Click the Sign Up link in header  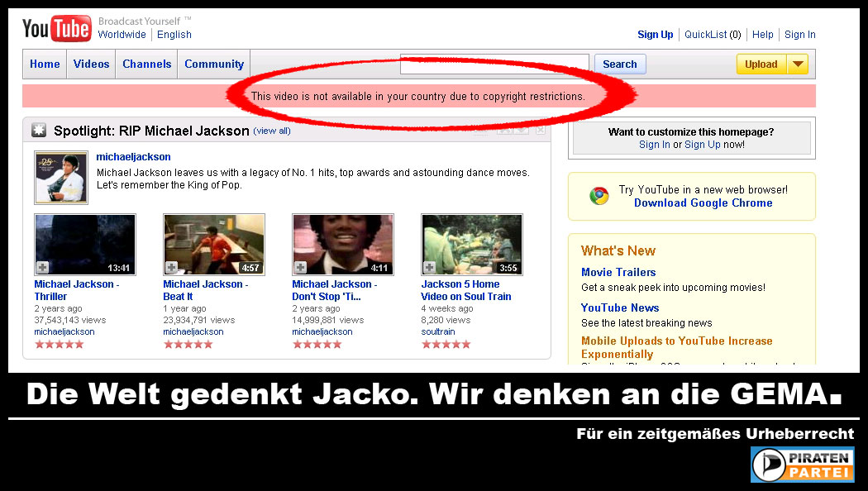coord(656,35)
